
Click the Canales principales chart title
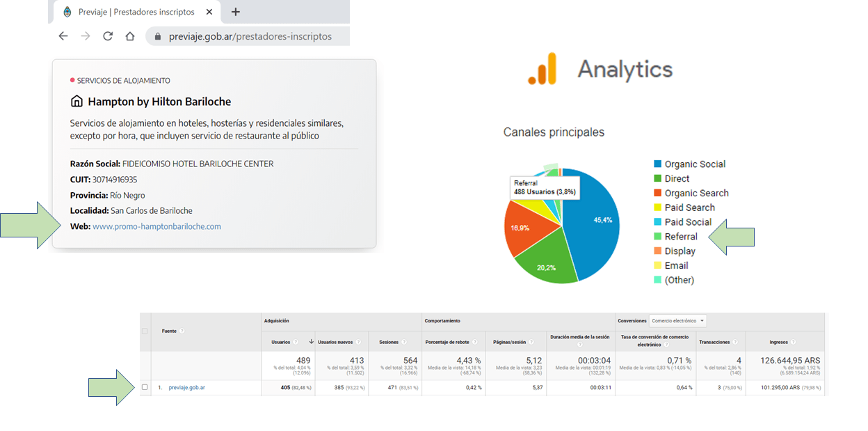(x=554, y=132)
